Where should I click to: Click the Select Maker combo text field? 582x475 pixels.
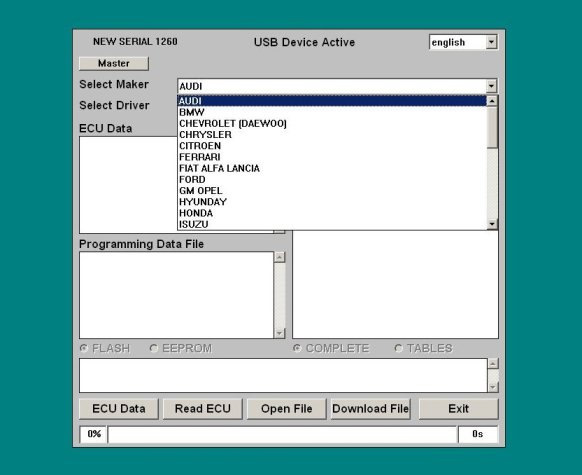[x=332, y=86]
